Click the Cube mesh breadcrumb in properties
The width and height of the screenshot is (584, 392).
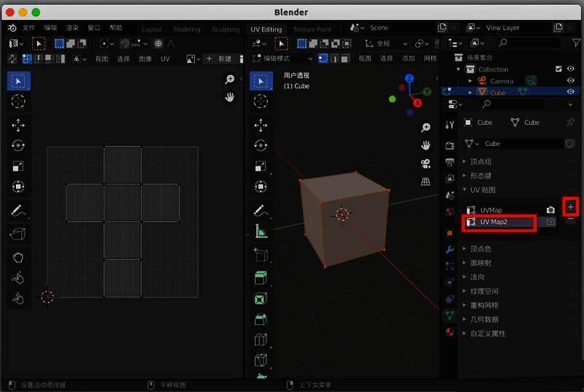pos(525,123)
